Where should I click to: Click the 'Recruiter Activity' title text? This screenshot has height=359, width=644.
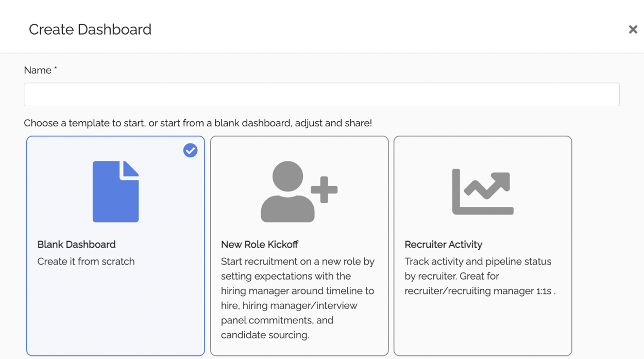[444, 244]
